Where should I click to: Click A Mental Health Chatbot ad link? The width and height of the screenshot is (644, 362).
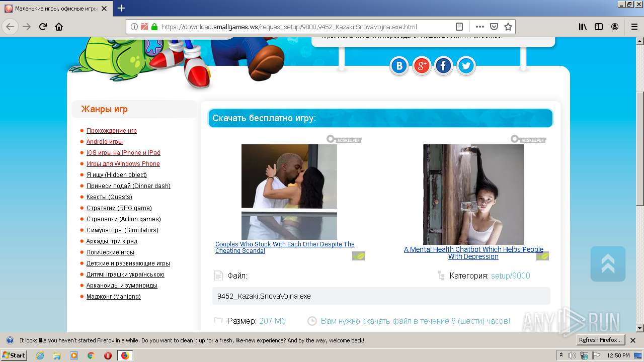473,253
